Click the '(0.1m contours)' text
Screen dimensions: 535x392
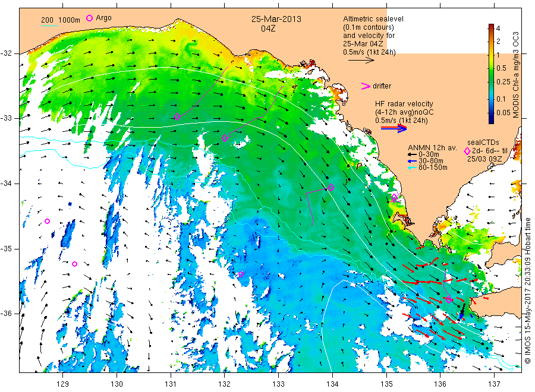click(x=369, y=27)
